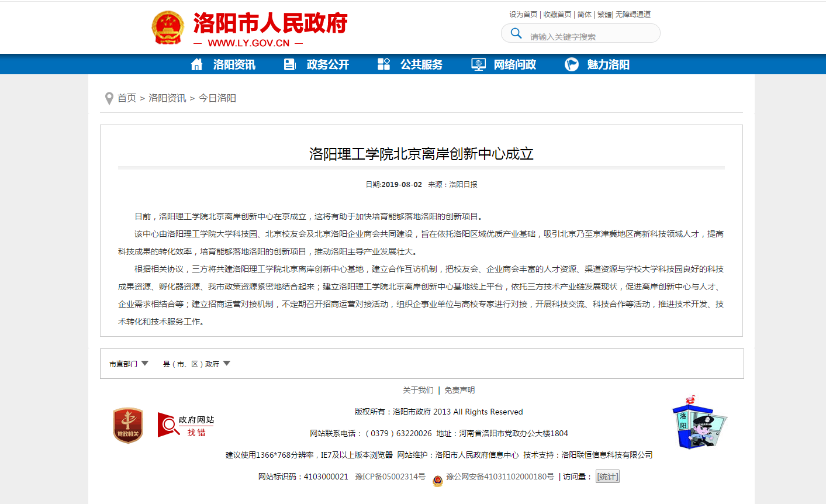Image resolution: width=826 pixels, height=504 pixels.
Task: Open the 关于我们 footer link
Action: coord(418,390)
